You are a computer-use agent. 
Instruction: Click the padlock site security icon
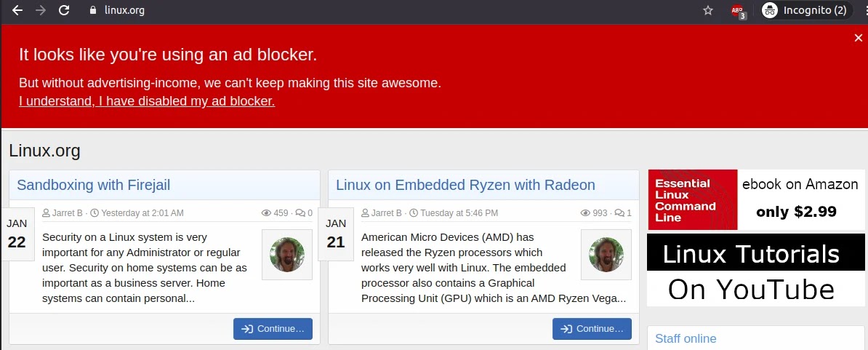pos(92,10)
